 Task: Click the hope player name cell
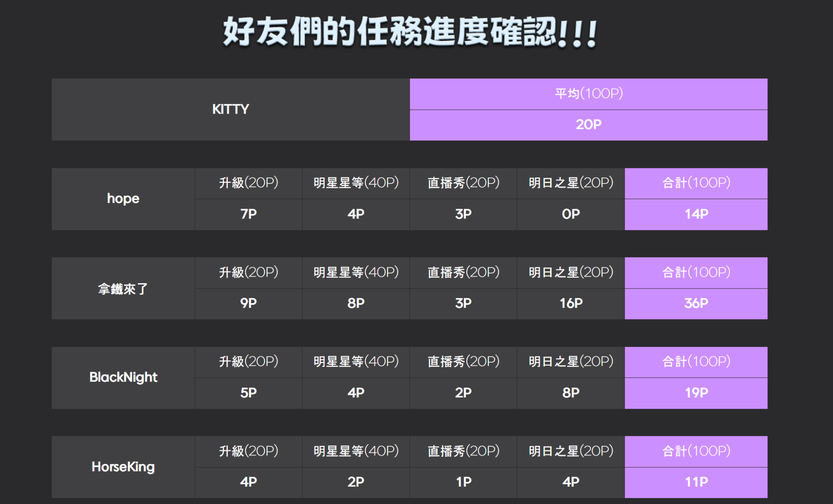point(123,199)
